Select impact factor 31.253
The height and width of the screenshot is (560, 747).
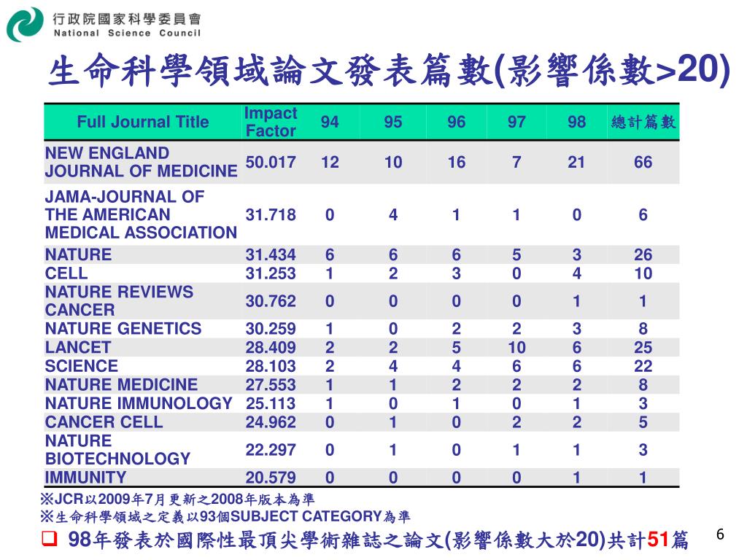[271, 273]
